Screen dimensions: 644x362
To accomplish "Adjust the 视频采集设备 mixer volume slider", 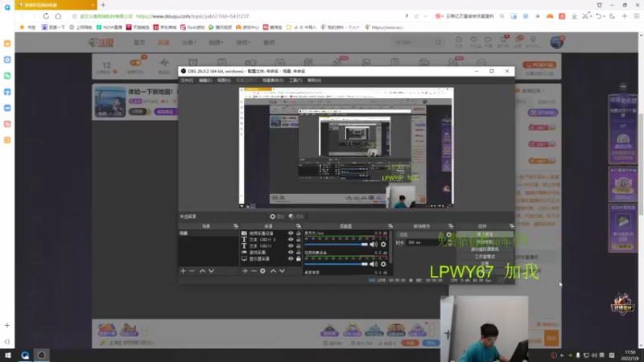I will tap(336, 264).
